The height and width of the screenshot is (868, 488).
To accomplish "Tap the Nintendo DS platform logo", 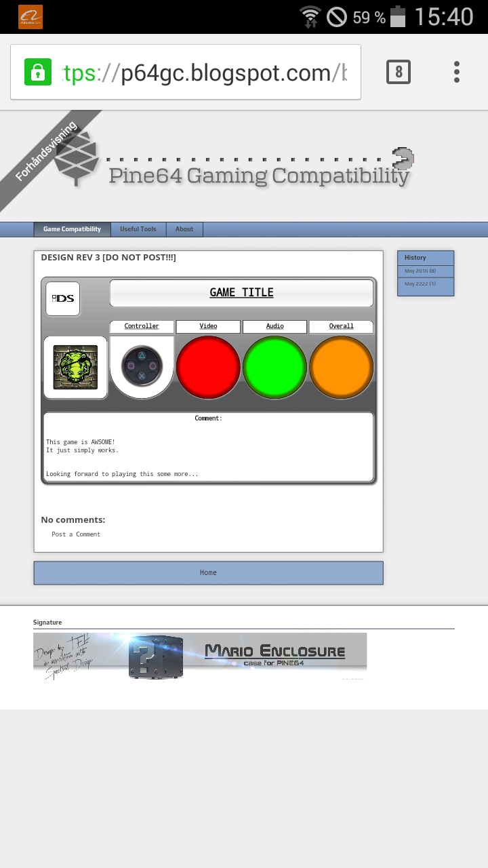I will click(63, 299).
